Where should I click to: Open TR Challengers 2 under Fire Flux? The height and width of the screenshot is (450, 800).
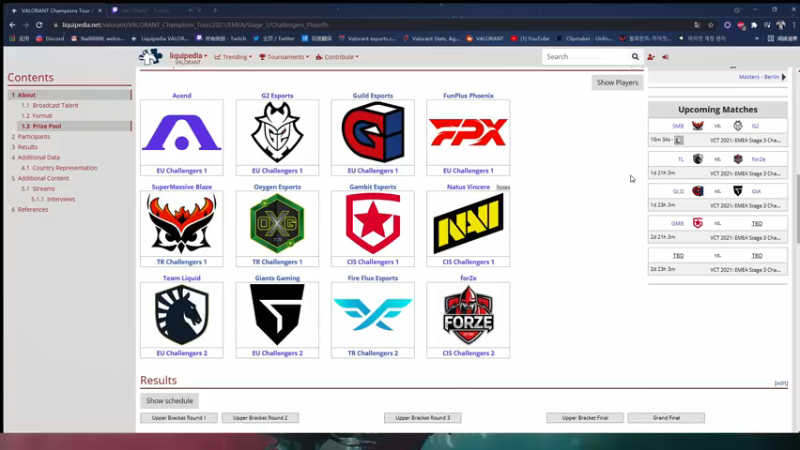click(373, 353)
